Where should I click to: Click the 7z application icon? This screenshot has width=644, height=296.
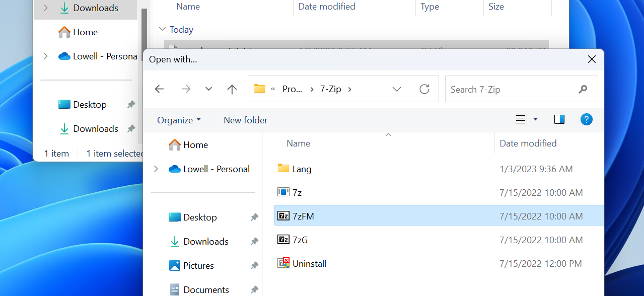[283, 192]
